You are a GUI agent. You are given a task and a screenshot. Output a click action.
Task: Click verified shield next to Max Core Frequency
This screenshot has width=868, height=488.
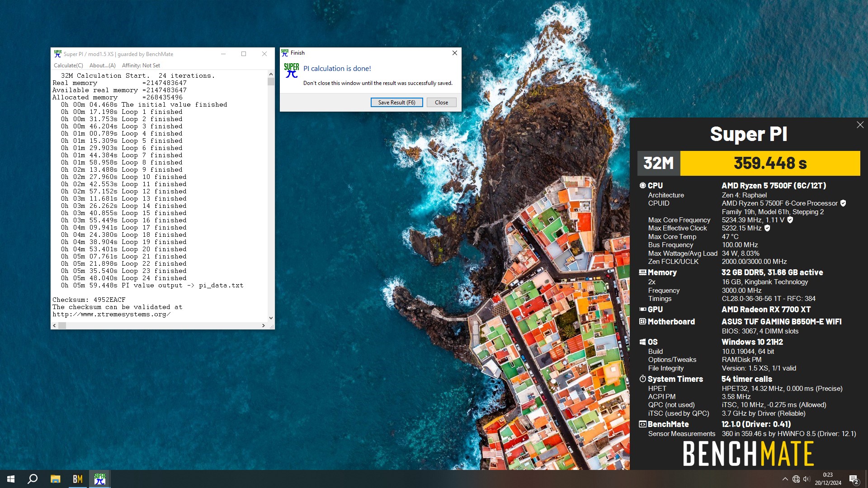[790, 220]
